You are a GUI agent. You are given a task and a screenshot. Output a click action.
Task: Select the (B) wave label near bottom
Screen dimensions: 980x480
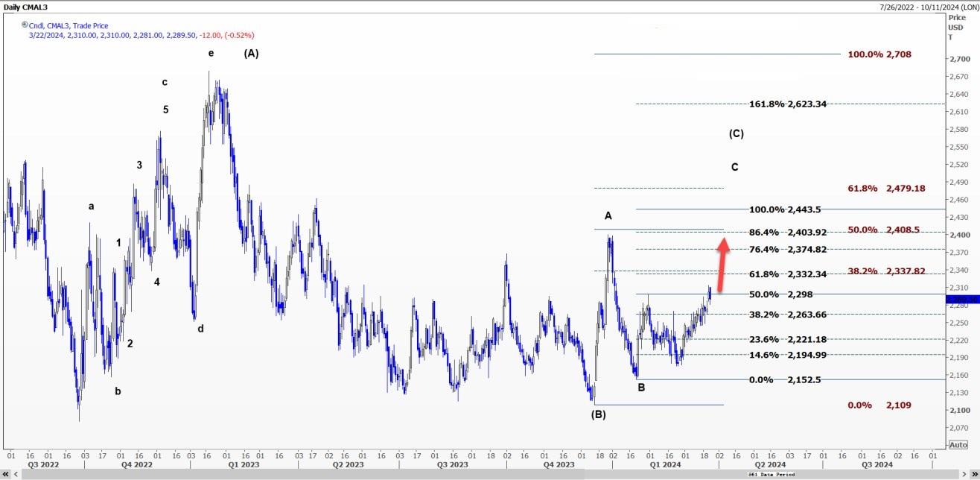598,414
